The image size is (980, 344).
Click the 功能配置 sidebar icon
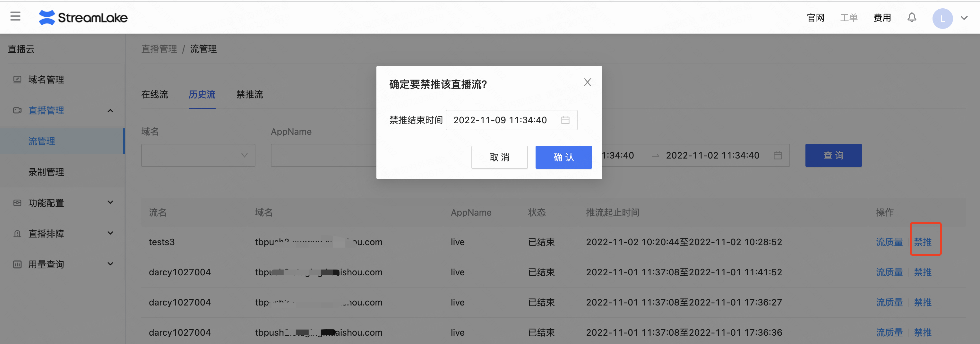pos(17,203)
